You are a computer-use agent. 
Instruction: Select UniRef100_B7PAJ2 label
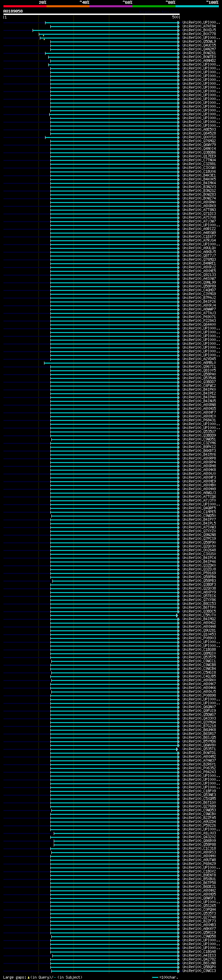coord(199,298)
